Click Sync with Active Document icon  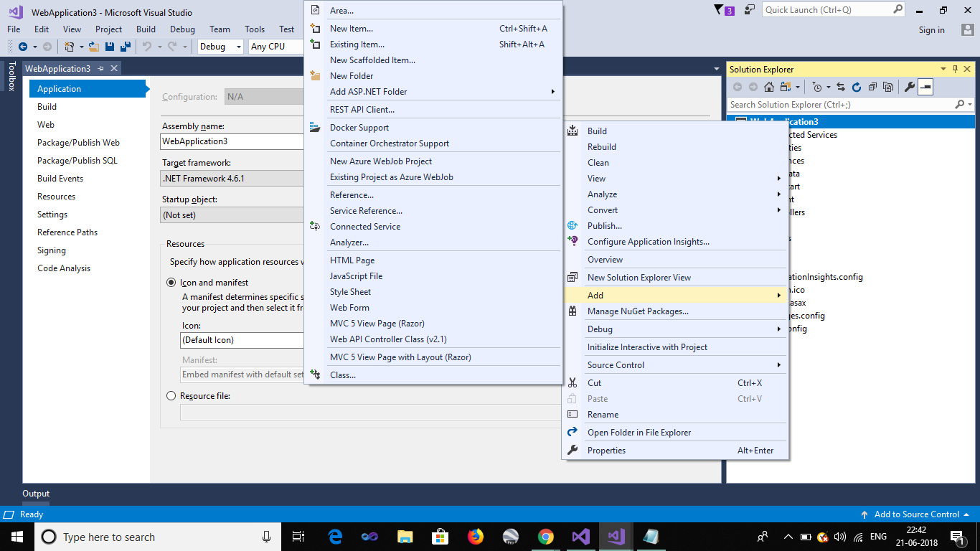[x=841, y=88]
